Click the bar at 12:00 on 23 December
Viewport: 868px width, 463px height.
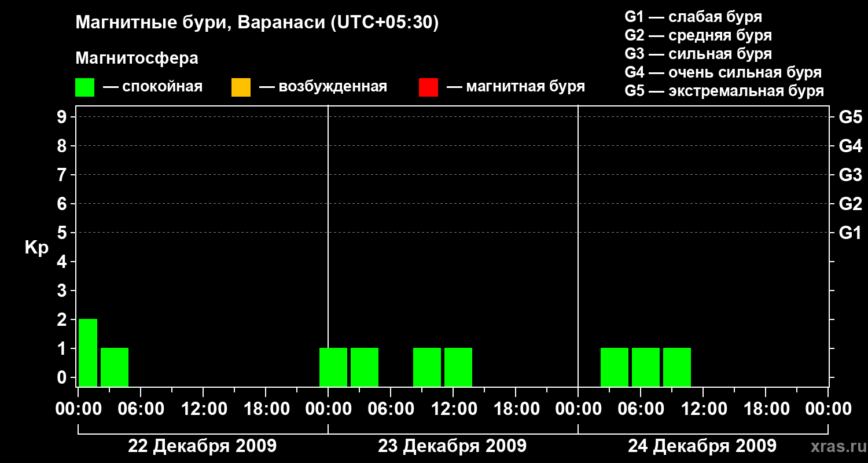coord(458,367)
